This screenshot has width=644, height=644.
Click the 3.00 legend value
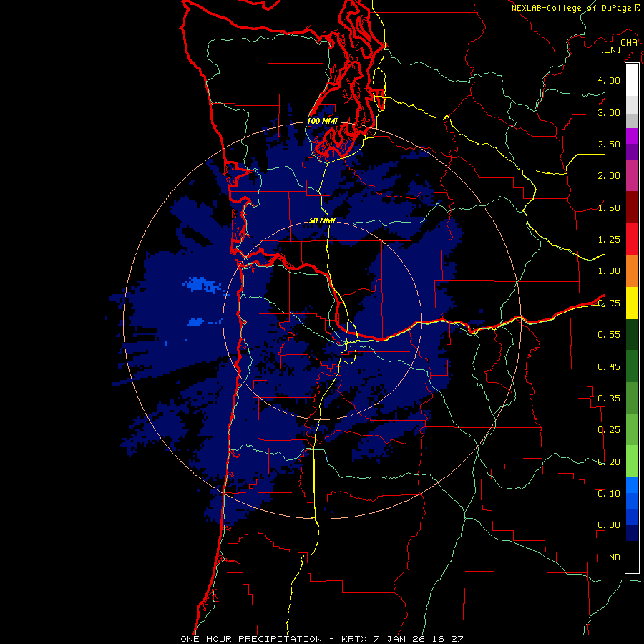click(x=609, y=112)
